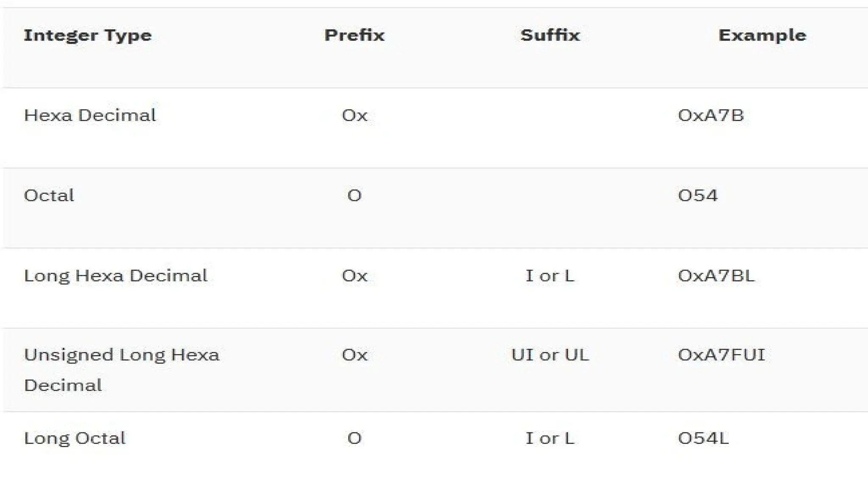Click O prefix in the Octal row
The image size is (868, 488).
tap(354, 195)
